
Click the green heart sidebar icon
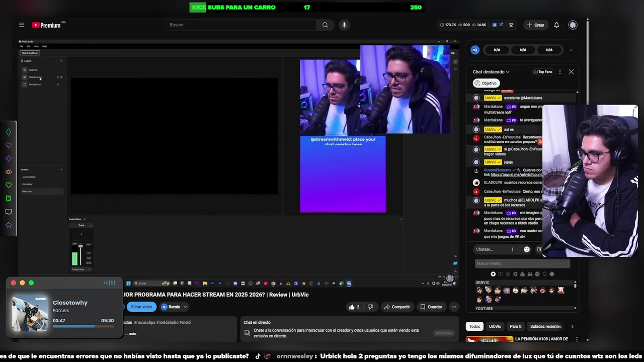[x=9, y=185]
